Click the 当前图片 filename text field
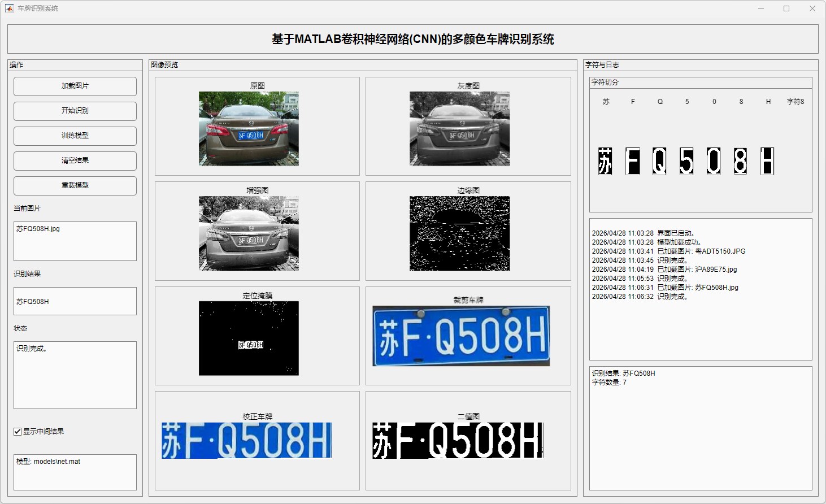Screen dimensions: 826x504 (75, 241)
